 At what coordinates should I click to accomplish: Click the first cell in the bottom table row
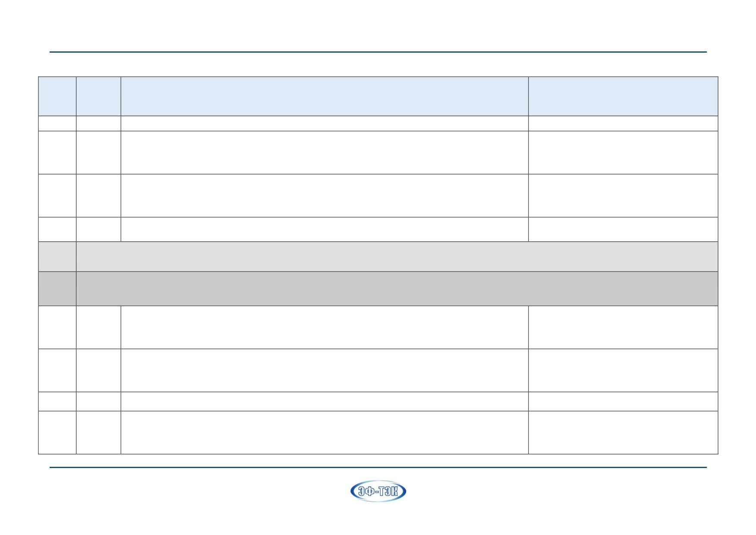pos(57,432)
